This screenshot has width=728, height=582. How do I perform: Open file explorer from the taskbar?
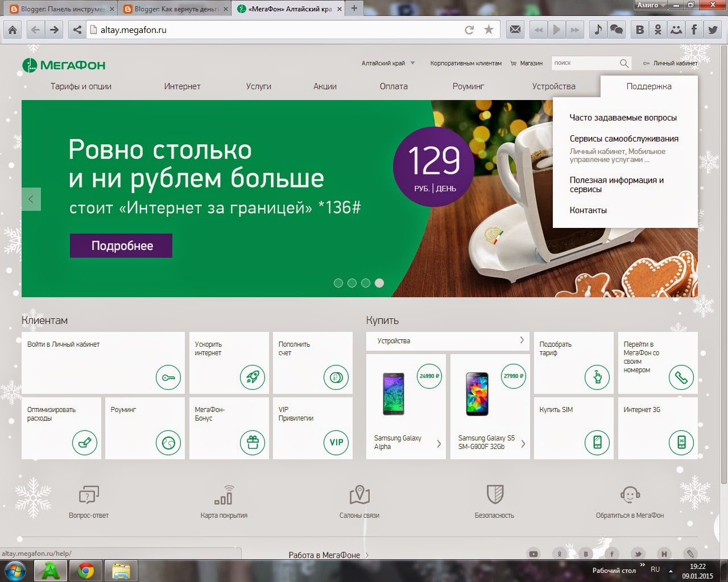pos(121,571)
